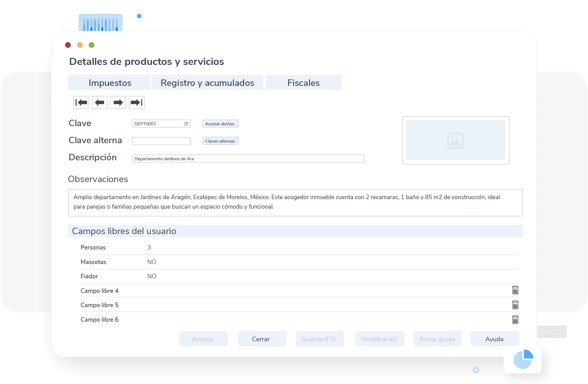Open the Clave field help icon
The width and height of the screenshot is (588, 384).
186,123
